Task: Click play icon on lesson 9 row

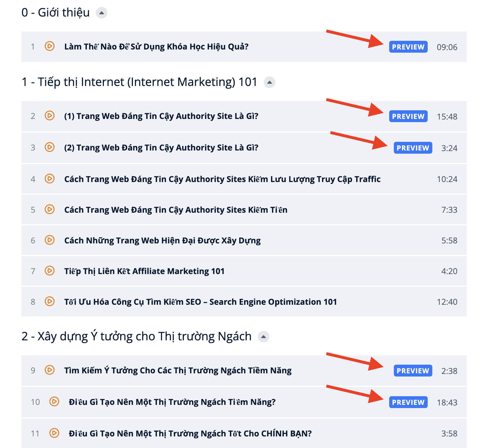Action: tap(50, 370)
